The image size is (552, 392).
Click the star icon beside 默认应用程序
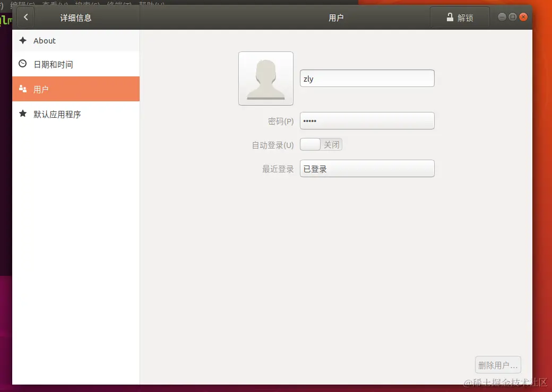[23, 114]
